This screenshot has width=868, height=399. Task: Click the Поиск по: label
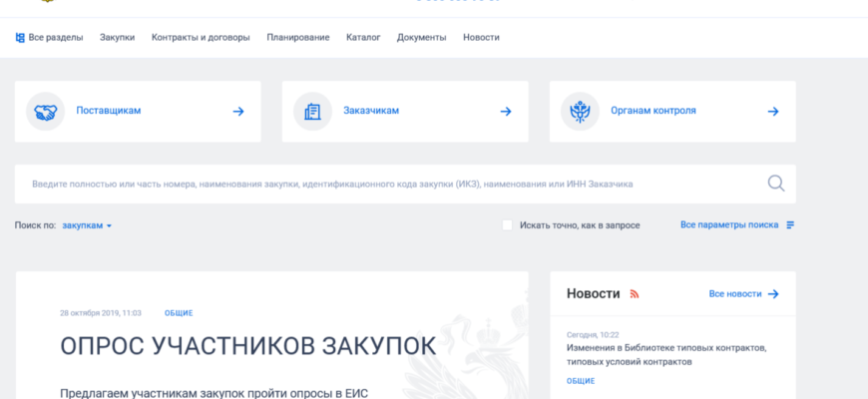(36, 225)
